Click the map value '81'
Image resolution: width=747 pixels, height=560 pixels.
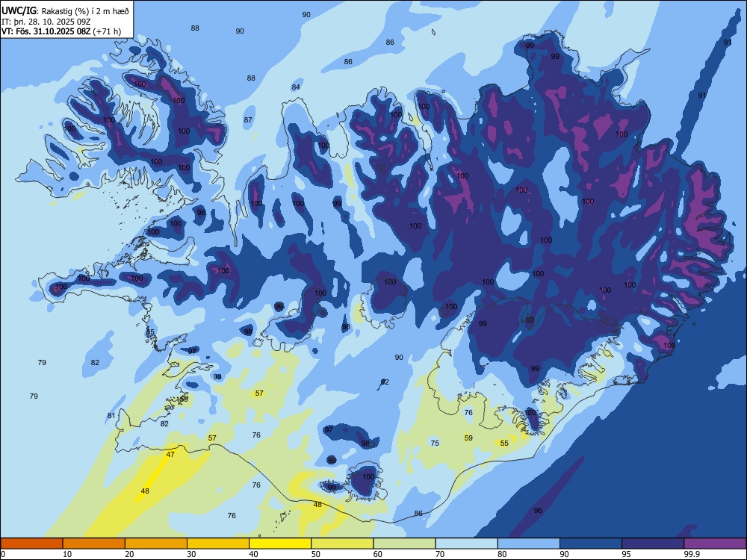click(x=111, y=416)
